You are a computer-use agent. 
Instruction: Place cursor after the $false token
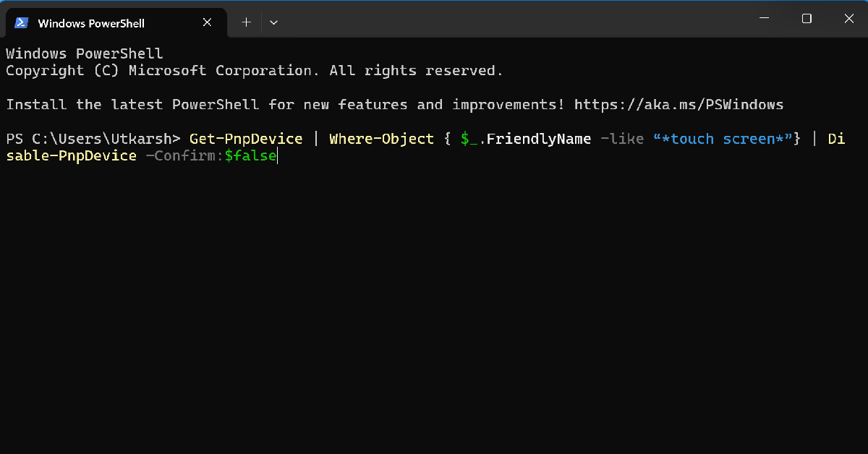[x=276, y=155]
